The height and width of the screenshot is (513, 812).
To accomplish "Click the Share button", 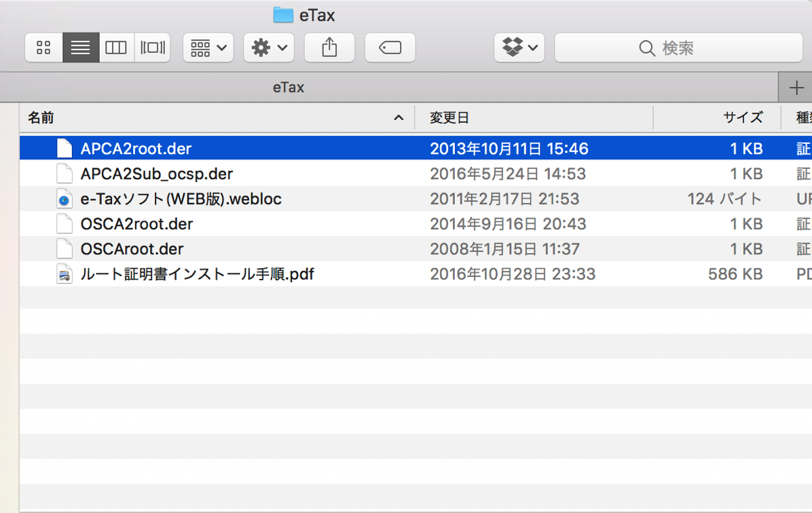I will coord(329,47).
